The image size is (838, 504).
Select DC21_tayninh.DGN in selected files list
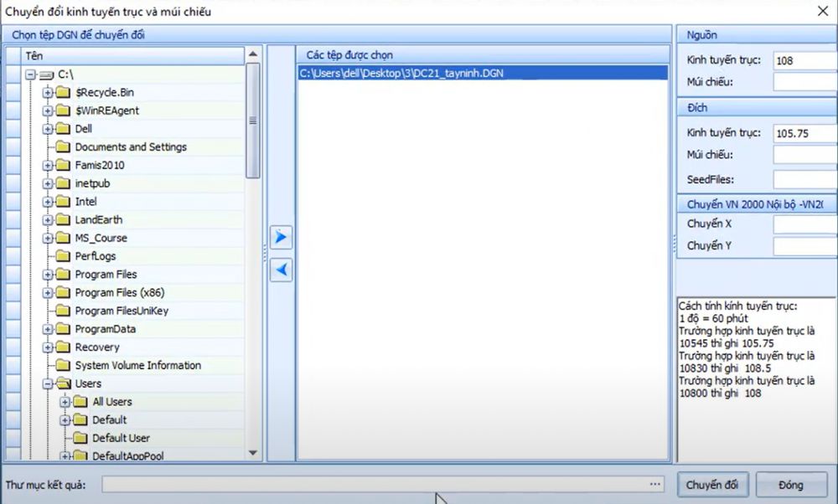(401, 73)
